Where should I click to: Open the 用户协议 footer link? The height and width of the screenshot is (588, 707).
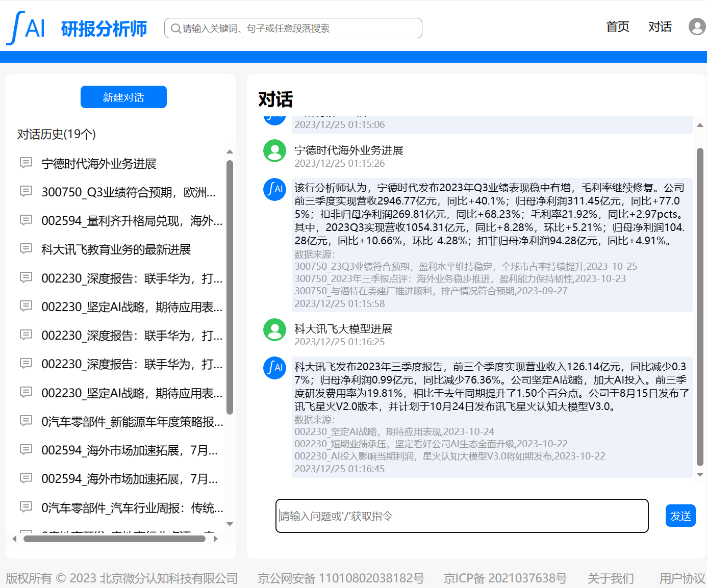(683, 578)
